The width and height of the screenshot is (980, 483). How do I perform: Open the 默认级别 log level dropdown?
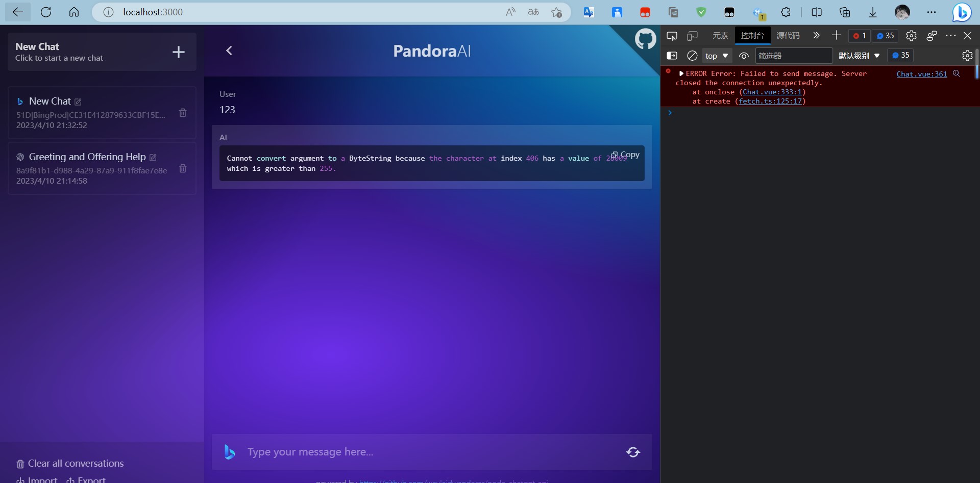[859, 56]
